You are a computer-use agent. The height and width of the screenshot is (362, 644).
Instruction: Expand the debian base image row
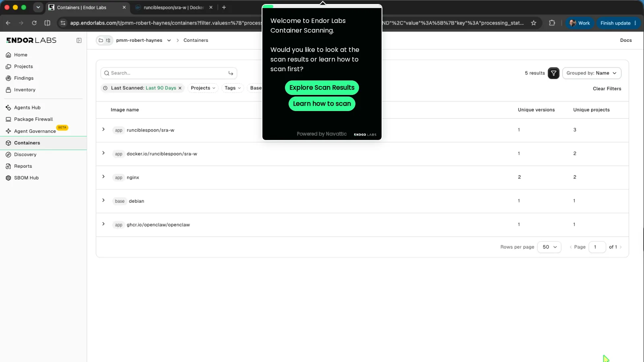point(103,200)
